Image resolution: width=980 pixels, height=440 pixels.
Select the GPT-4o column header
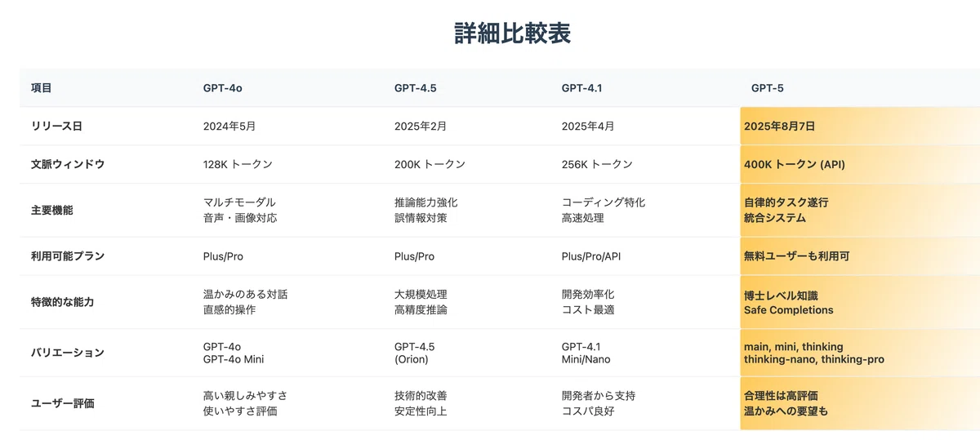[223, 88]
